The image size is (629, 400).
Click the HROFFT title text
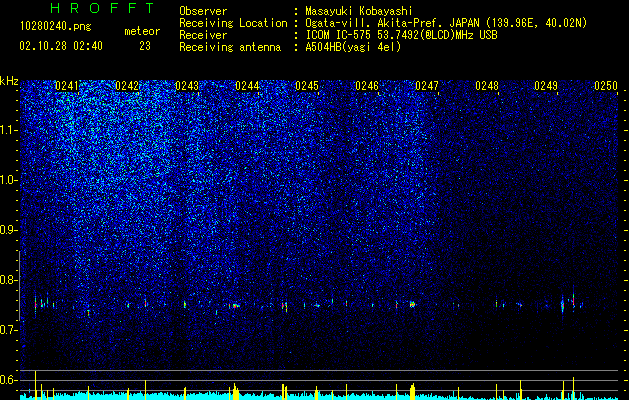coord(102,8)
